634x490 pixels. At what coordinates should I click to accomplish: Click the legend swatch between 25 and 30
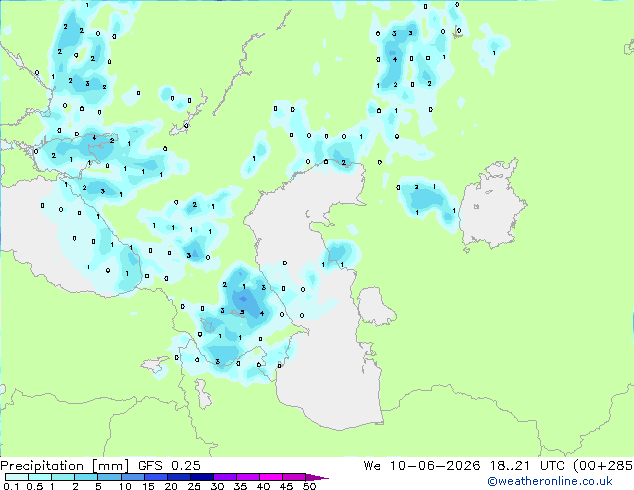coord(201,477)
